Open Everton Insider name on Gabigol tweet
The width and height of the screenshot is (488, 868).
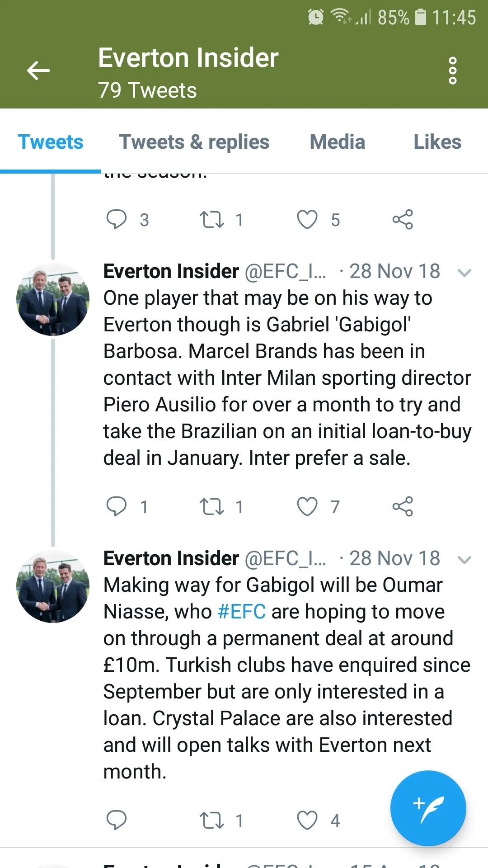(x=171, y=271)
